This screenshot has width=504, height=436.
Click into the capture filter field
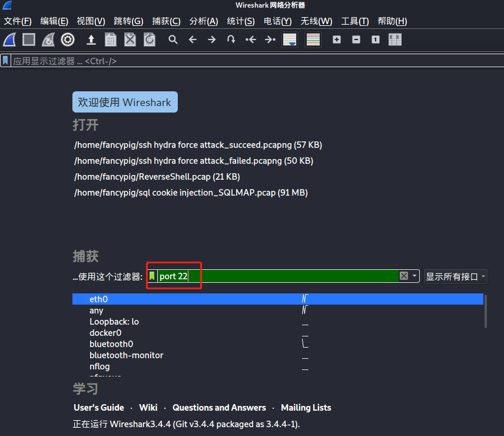click(x=278, y=276)
